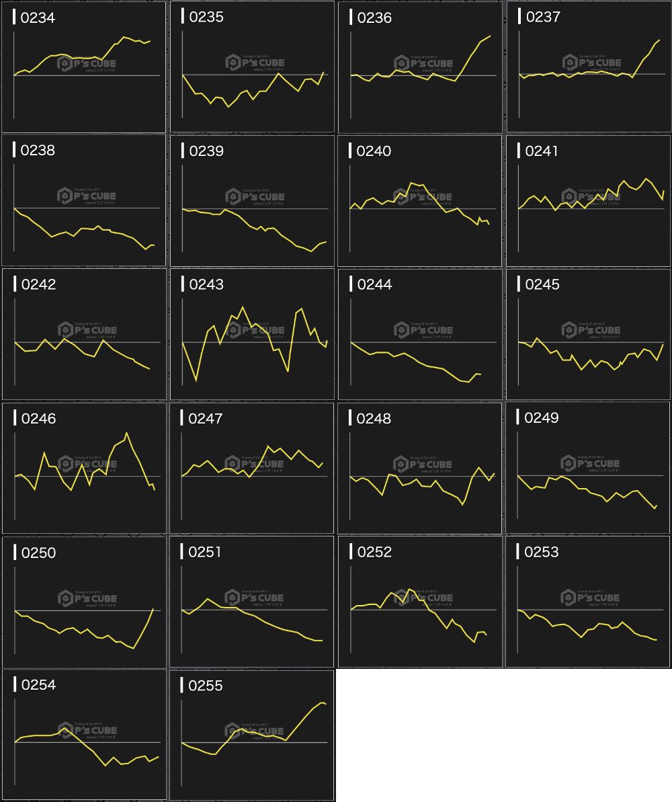672x802 pixels.
Task: Open machine 0240 graph thumbnail
Action: pyautogui.click(x=420, y=201)
